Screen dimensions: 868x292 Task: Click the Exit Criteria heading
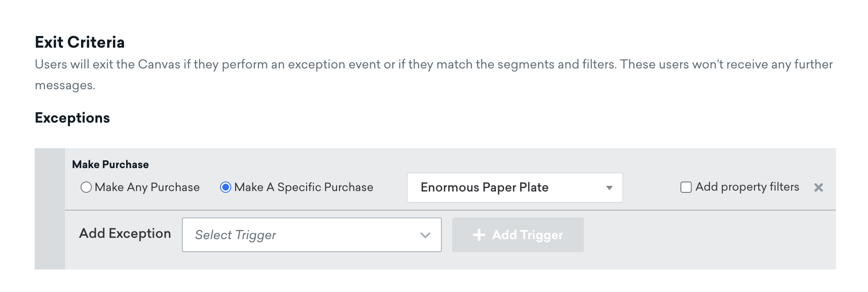point(80,42)
